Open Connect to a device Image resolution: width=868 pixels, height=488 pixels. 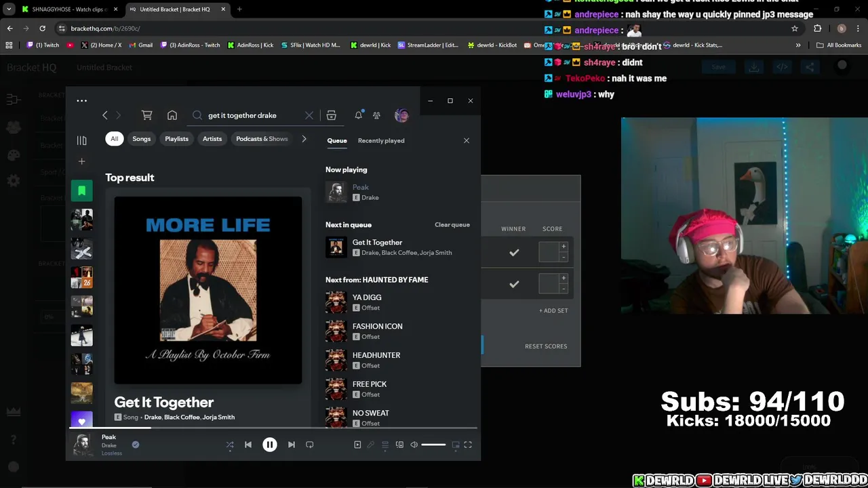point(399,445)
